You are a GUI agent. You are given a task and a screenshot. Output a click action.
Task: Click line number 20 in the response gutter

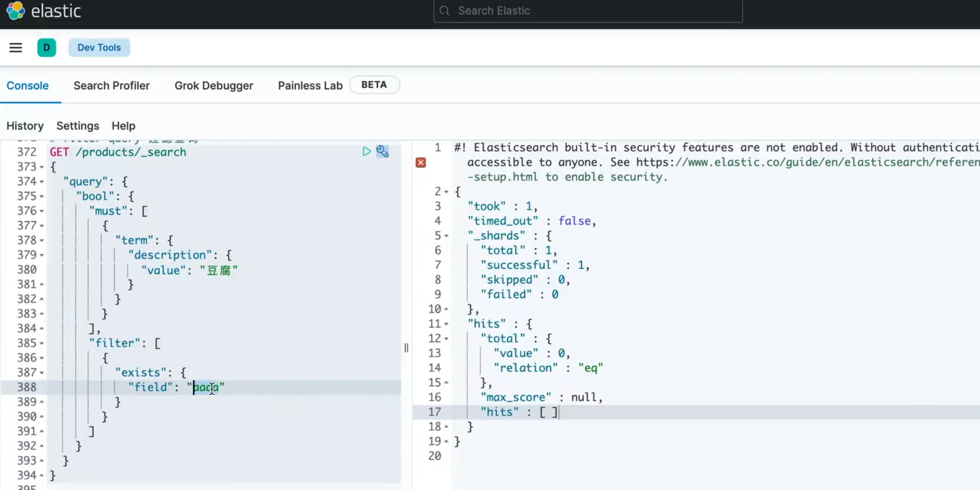click(435, 456)
